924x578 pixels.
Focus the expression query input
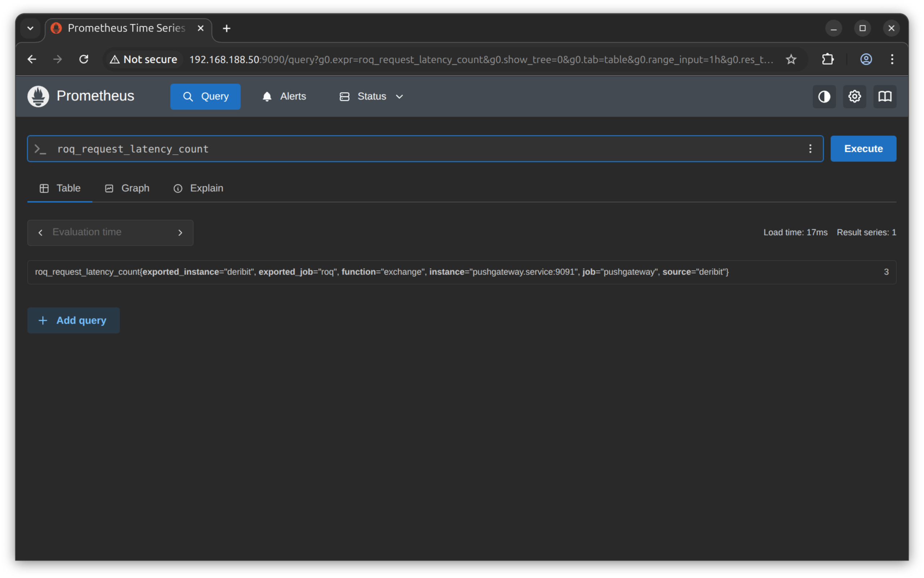424,149
